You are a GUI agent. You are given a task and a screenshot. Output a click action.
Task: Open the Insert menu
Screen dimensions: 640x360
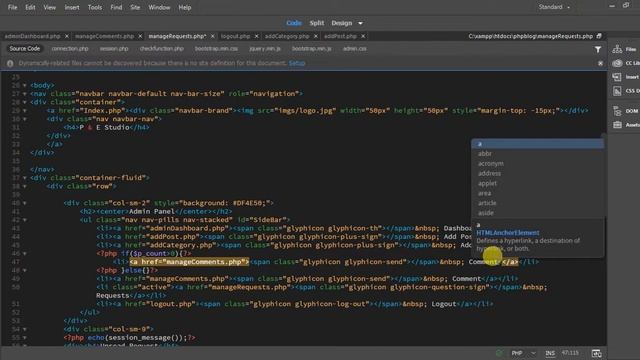[72, 7]
